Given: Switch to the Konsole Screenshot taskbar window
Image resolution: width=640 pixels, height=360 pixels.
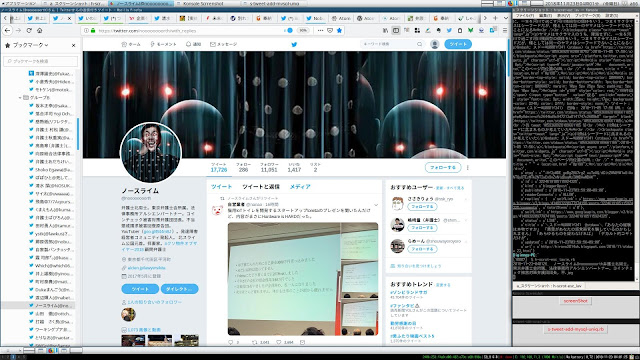Looking at the screenshot, I should tap(203, 3).
